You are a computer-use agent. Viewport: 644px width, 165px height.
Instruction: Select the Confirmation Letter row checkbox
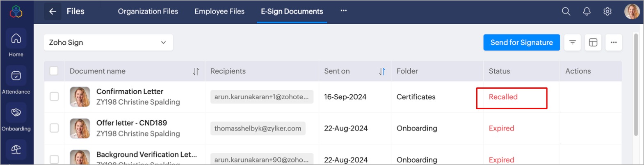54,96
